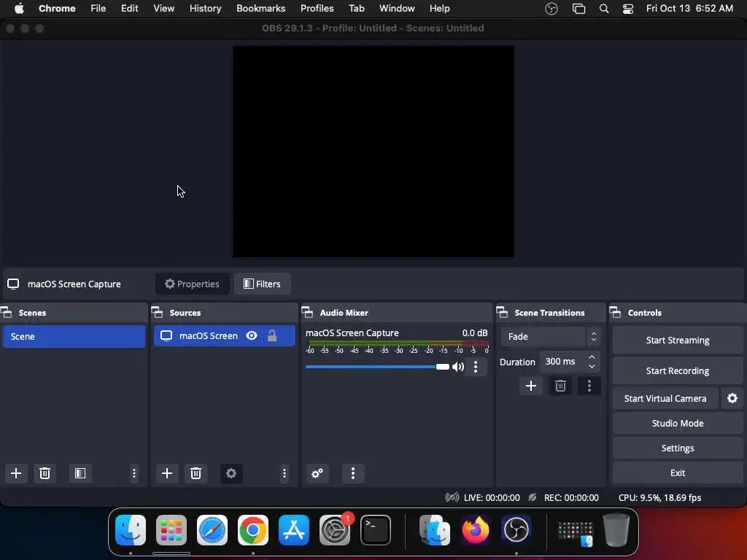Add a new source with plus icon
The height and width of the screenshot is (560, 747).
[x=167, y=473]
